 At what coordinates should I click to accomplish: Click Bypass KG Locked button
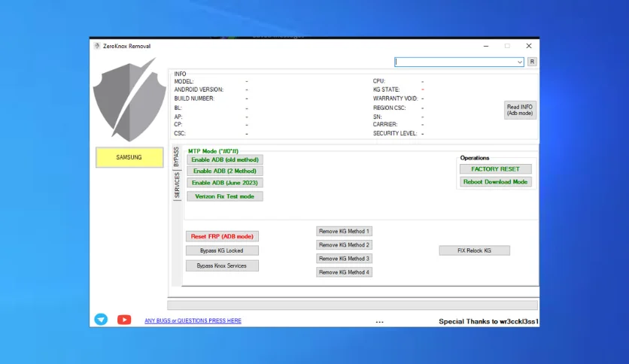coord(222,250)
